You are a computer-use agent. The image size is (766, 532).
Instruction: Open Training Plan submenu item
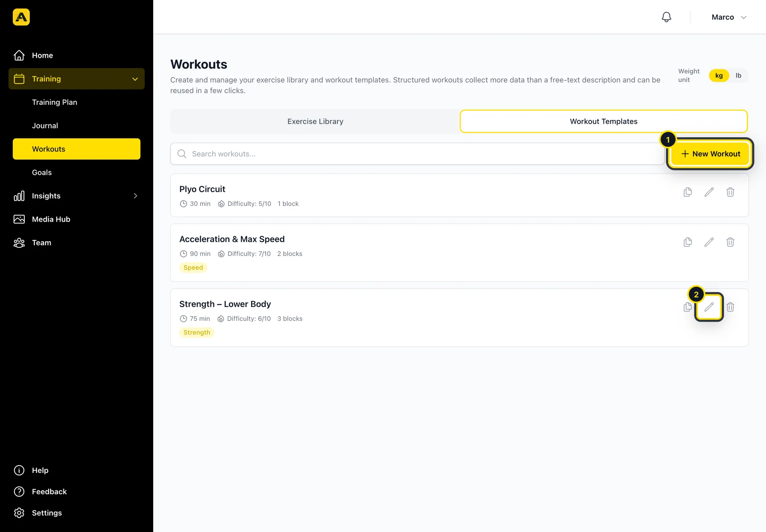[x=77, y=102]
